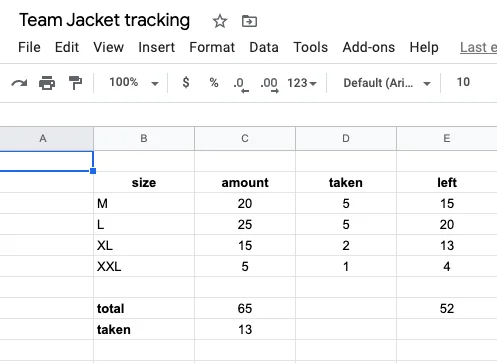Click the redo arrow icon
This screenshot has width=497, height=363.
[19, 82]
